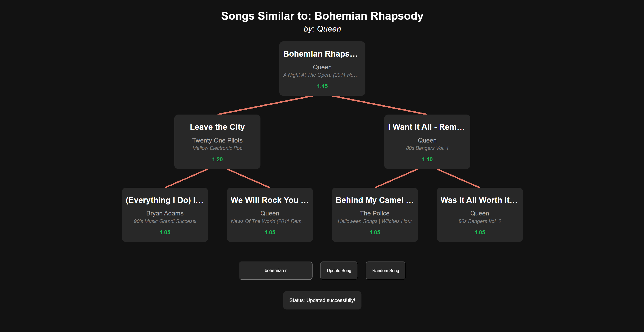Select the Bohemian Rhapsody root song card
Image resolution: width=644 pixels, height=332 pixels.
click(322, 68)
